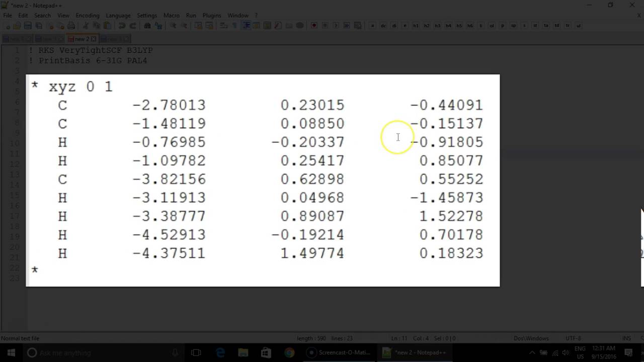Open the Replace dialog toolbar icon
The width and height of the screenshot is (644, 362).
[158, 26]
